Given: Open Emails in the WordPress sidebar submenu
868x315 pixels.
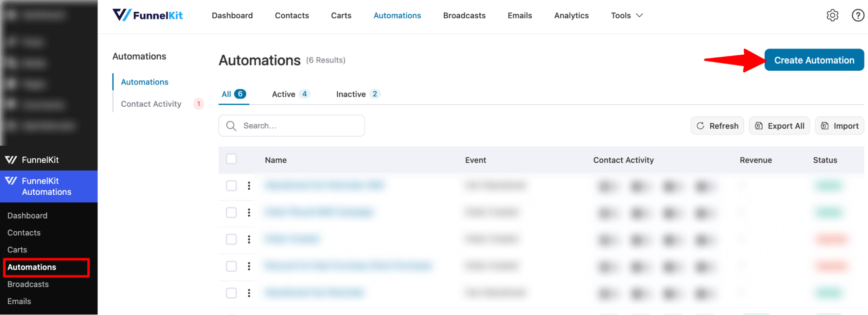Looking at the screenshot, I should click(19, 302).
